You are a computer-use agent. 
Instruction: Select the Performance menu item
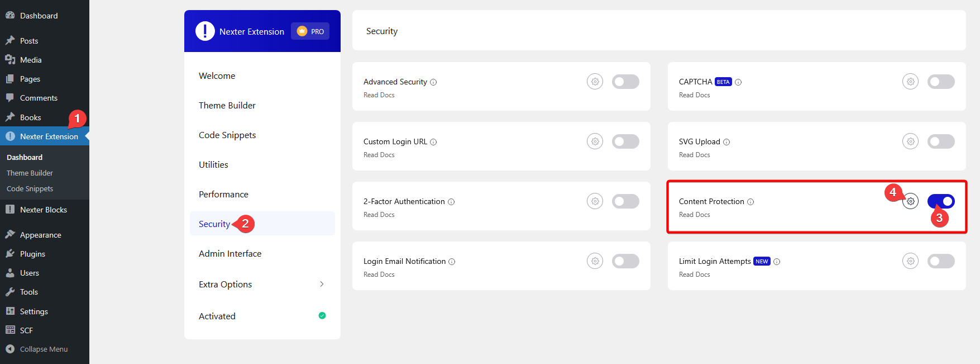click(x=223, y=194)
